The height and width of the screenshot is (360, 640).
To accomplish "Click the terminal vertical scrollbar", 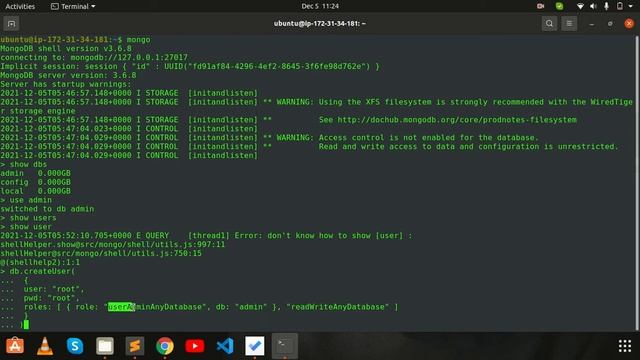I will tap(637, 183).
